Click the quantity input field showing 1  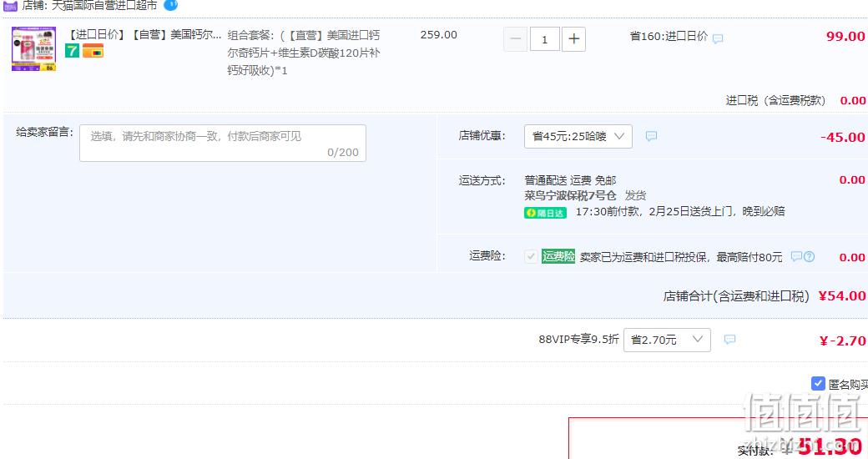click(x=545, y=39)
